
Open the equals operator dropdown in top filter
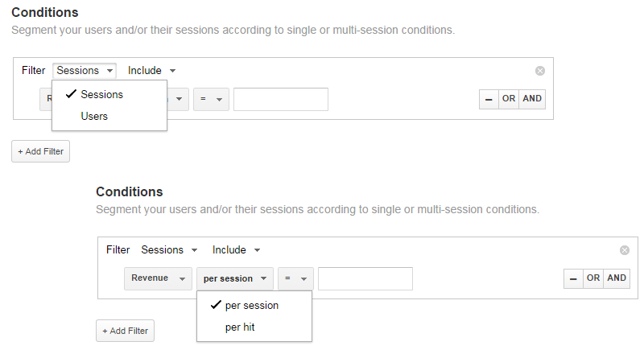[211, 99]
